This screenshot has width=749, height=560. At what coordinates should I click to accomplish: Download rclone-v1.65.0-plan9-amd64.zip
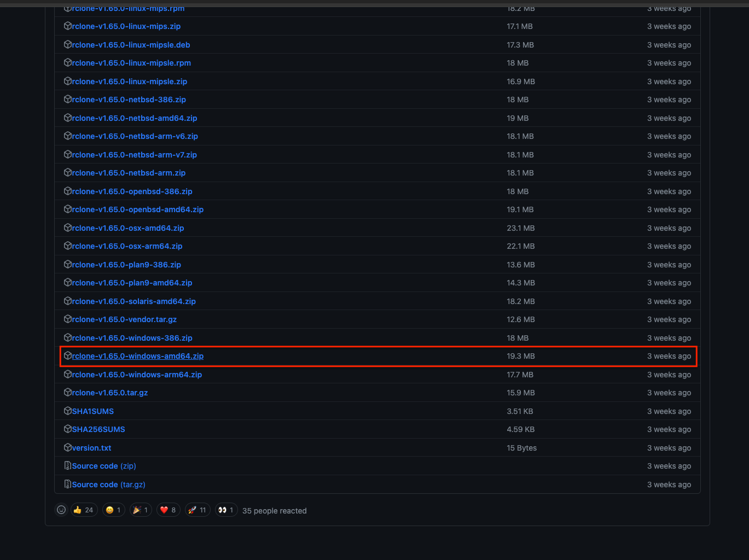click(132, 283)
